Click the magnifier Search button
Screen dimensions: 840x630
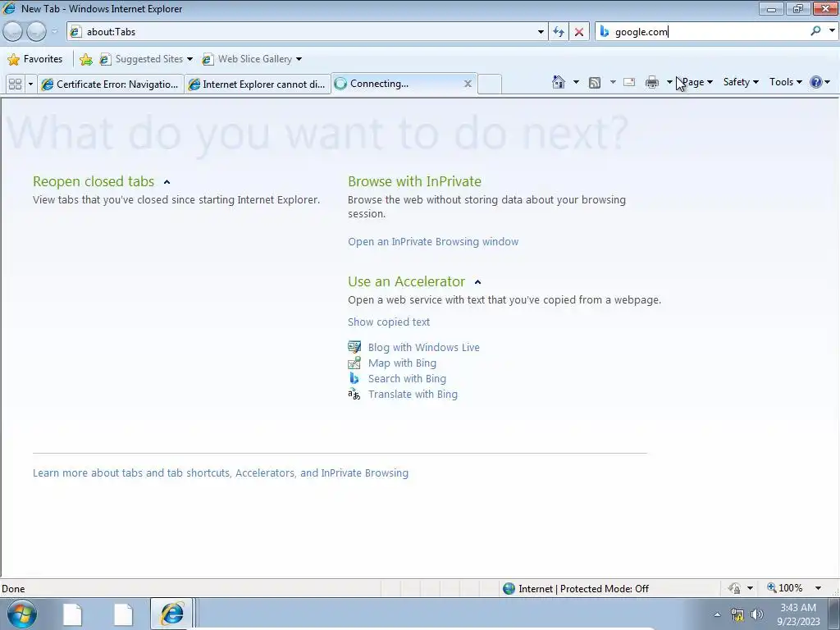815,32
